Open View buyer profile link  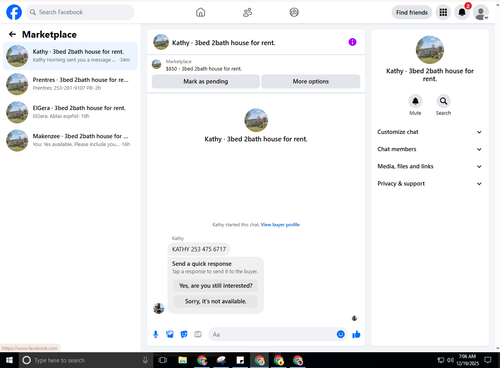pyautogui.click(x=280, y=225)
